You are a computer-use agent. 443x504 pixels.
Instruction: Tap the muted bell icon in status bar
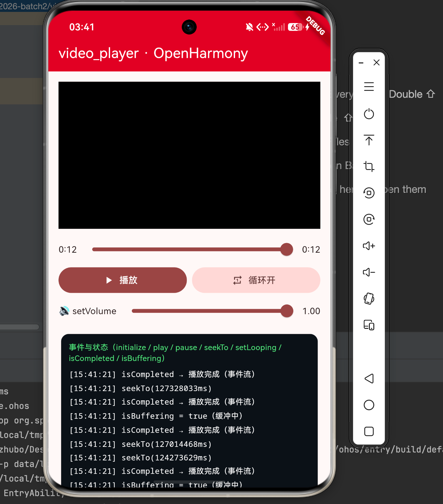coord(250,27)
